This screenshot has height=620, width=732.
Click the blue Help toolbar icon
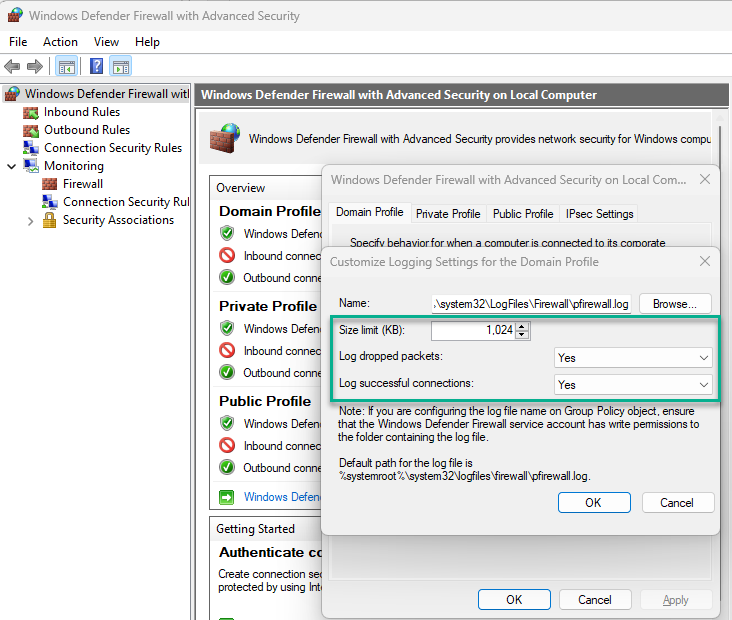coord(96,67)
